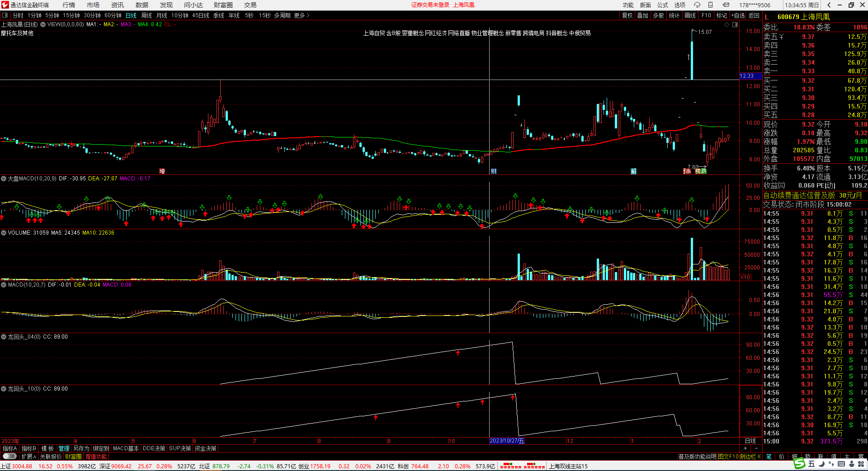This screenshot has height=471, width=868.
Task: Open the 资讯 menu
Action: click(118, 5)
